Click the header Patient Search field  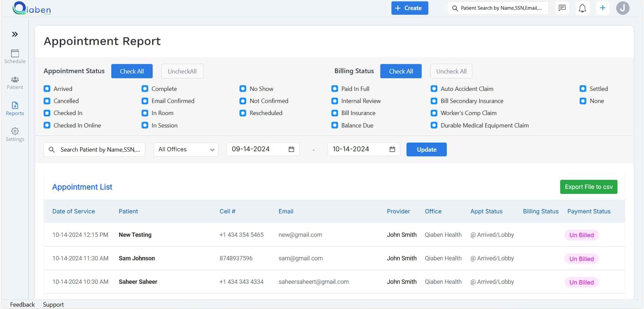pyautogui.click(x=498, y=8)
